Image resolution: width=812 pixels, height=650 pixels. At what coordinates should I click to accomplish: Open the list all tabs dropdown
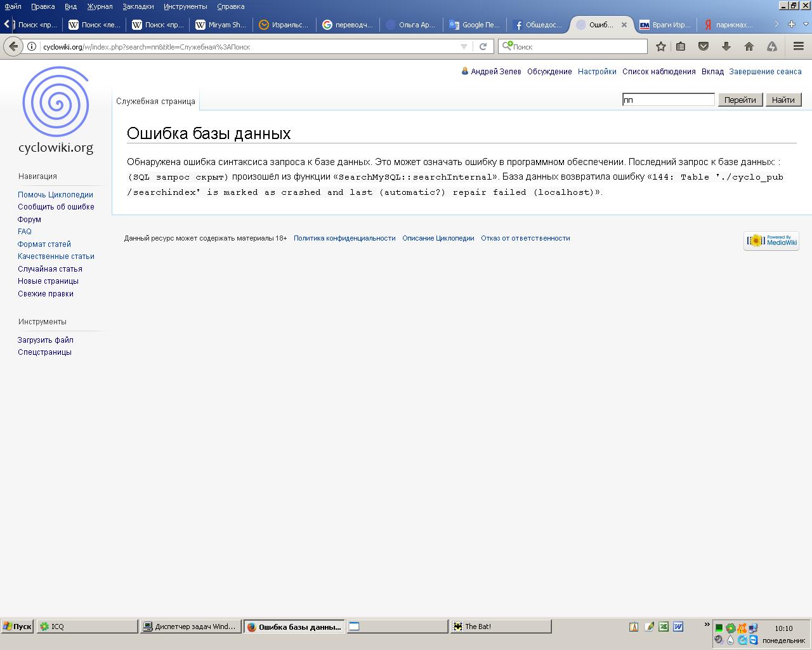[x=805, y=24]
